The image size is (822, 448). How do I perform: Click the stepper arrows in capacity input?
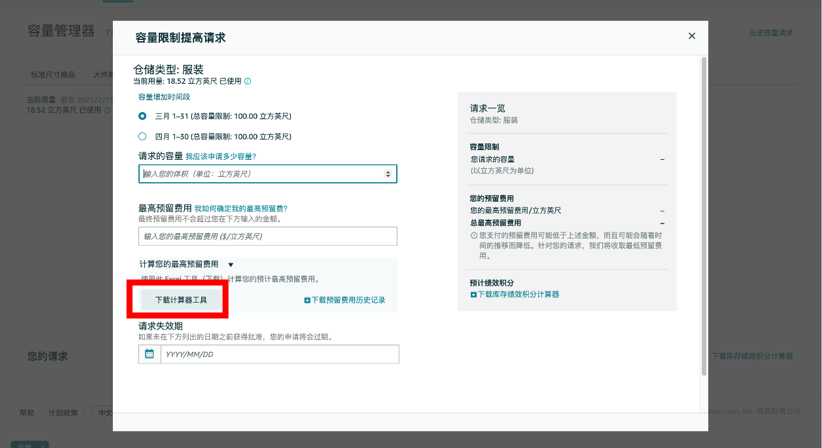coord(388,174)
